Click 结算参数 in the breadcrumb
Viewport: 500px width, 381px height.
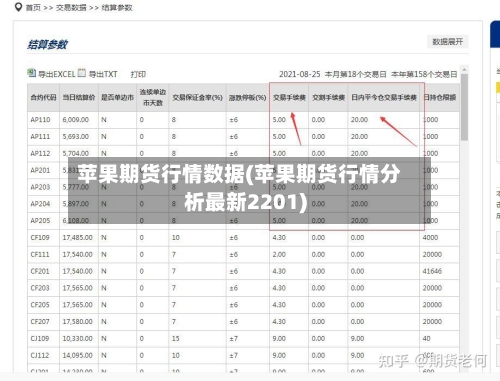click(117, 7)
